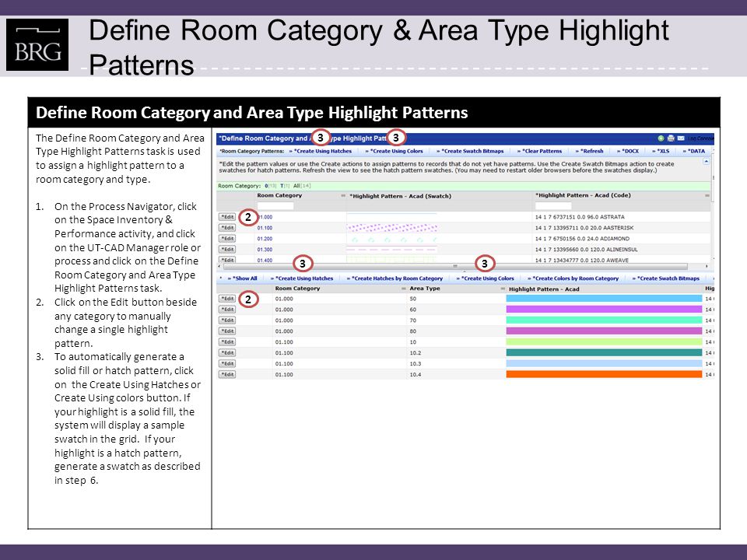Sort by Highlight Pattern - Acad (Swatch) column header
The height and width of the screenshot is (560, 747).
click(401, 196)
